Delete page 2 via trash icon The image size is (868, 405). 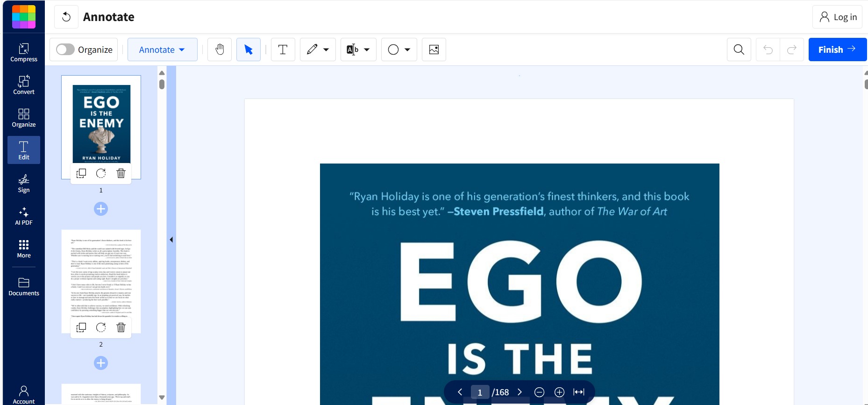tap(121, 327)
